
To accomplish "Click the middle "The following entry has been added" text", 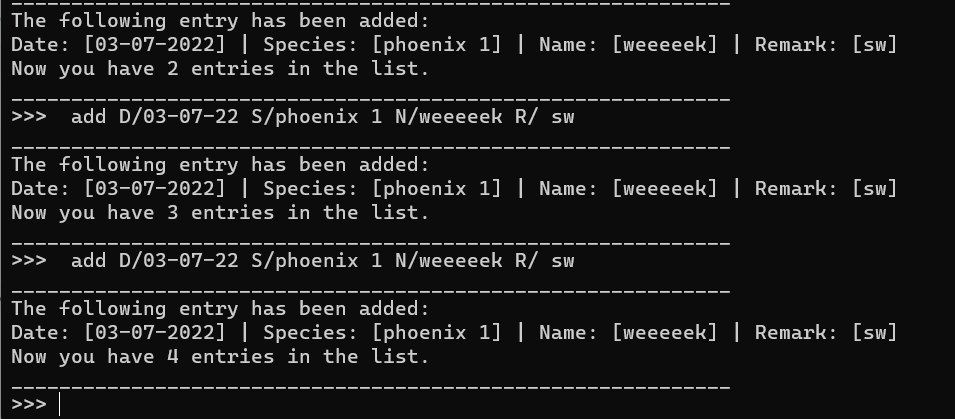I will point(220,165).
